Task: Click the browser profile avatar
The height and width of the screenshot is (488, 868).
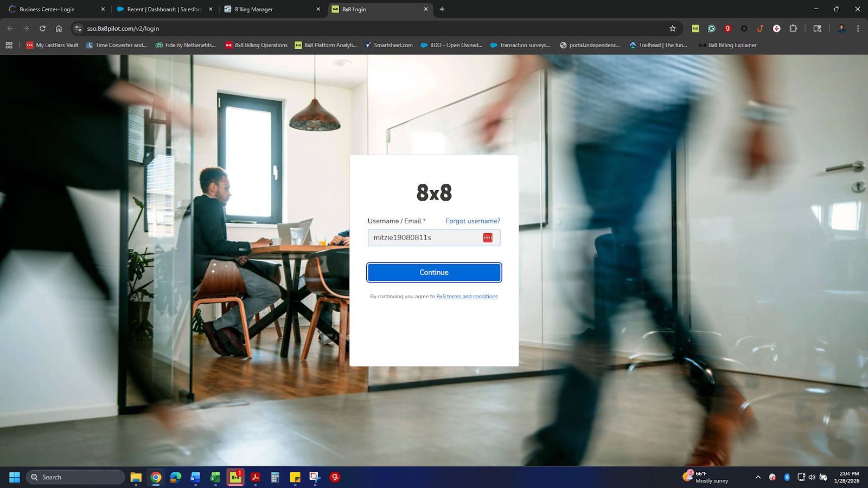Action: (842, 28)
